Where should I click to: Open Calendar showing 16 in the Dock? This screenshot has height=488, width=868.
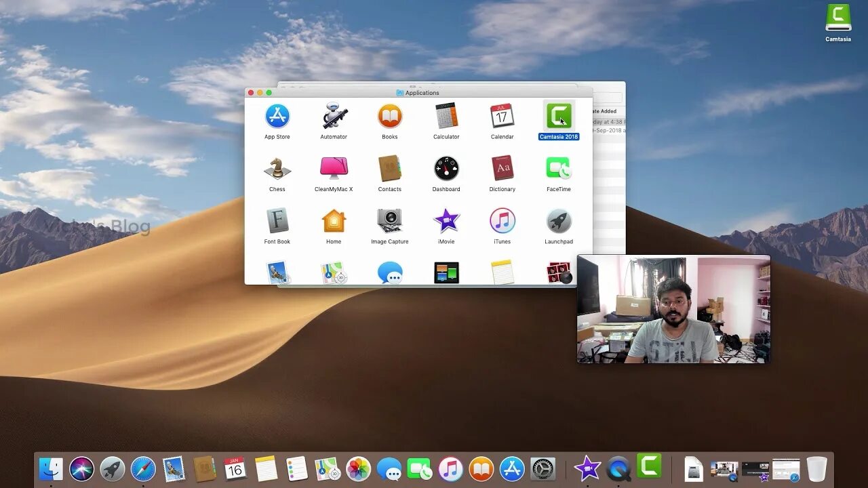click(235, 469)
